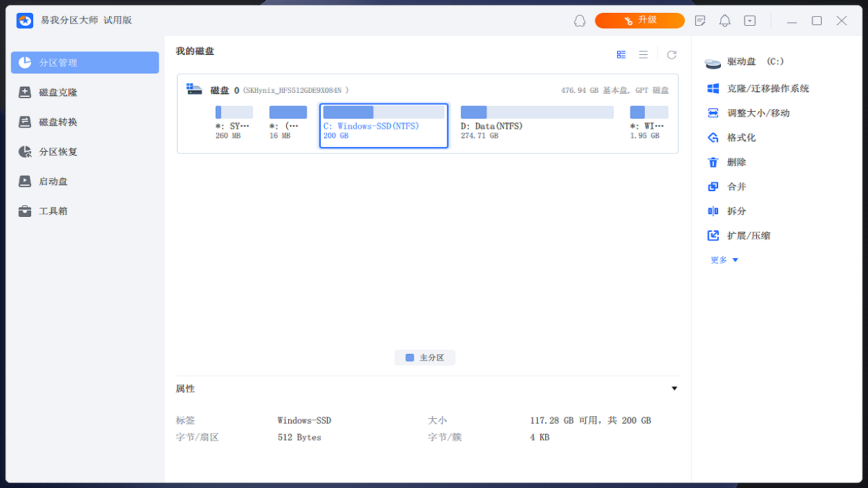The width and height of the screenshot is (868, 488).
Task: Click 调整大小/移动 option
Action: click(758, 113)
